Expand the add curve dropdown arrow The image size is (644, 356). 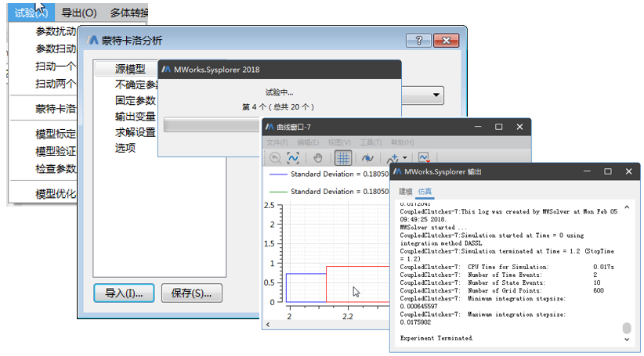404,158
